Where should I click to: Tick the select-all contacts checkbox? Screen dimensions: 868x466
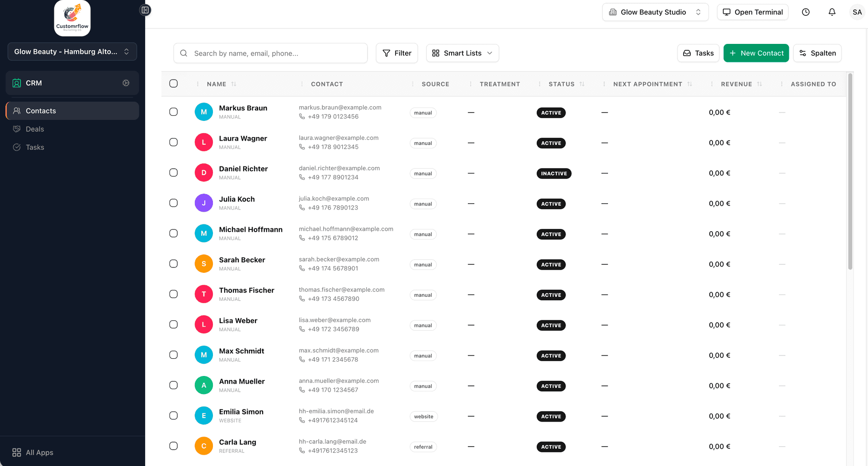[x=174, y=84]
